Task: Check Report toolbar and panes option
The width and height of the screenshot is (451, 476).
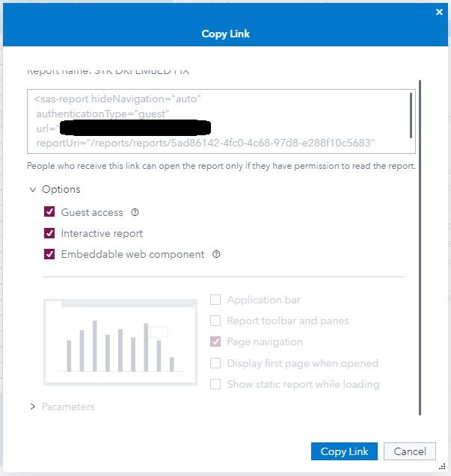Action: point(215,321)
